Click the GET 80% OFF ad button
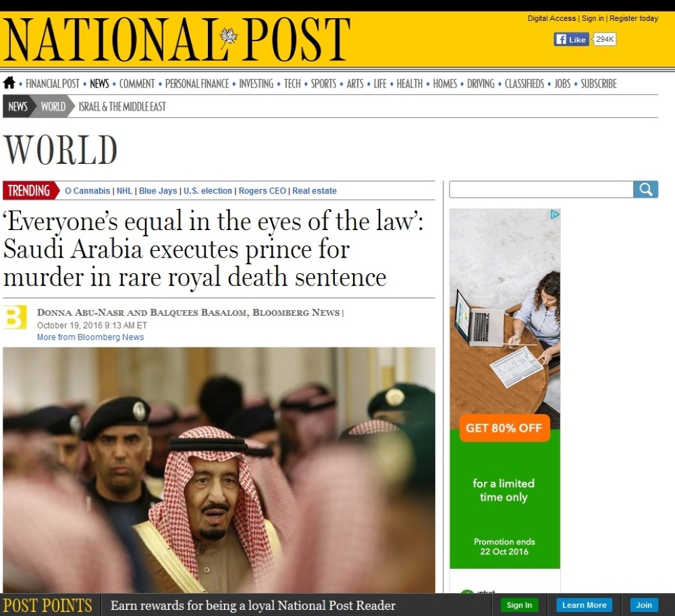 [x=504, y=428]
